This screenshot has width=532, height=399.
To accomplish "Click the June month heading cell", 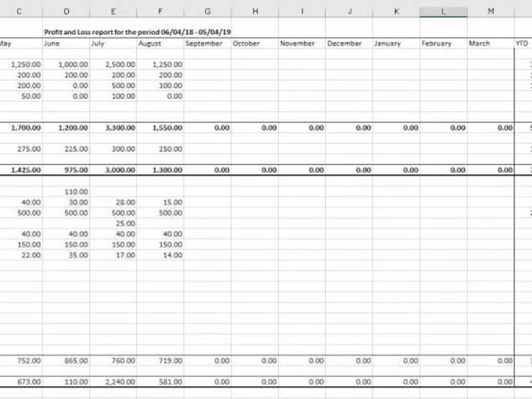I will [x=66, y=43].
